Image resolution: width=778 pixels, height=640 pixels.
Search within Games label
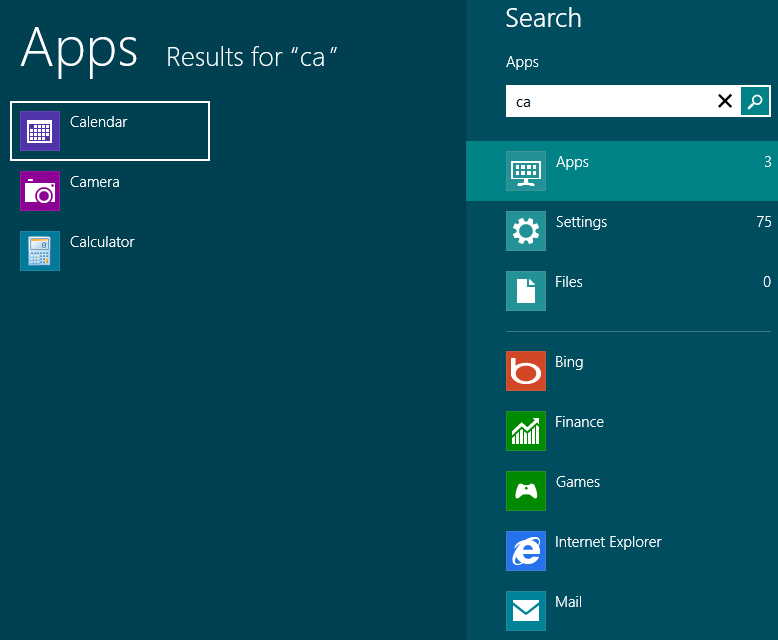click(578, 482)
